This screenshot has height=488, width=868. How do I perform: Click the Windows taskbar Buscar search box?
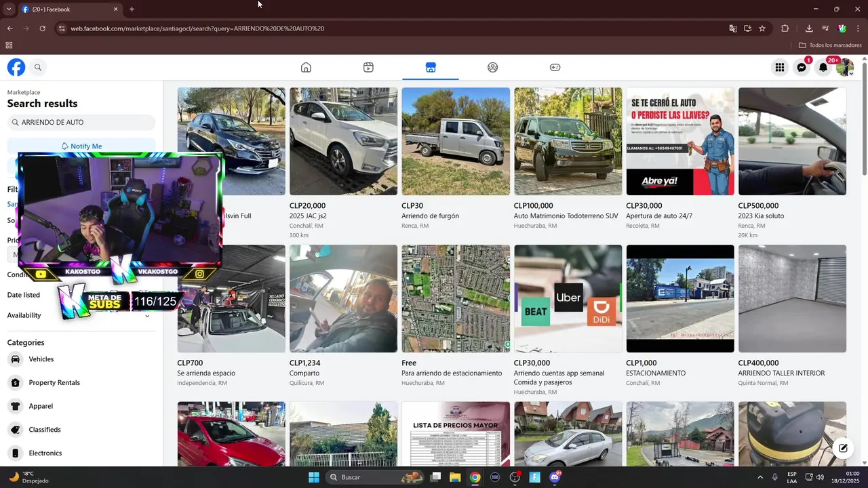[375, 477]
